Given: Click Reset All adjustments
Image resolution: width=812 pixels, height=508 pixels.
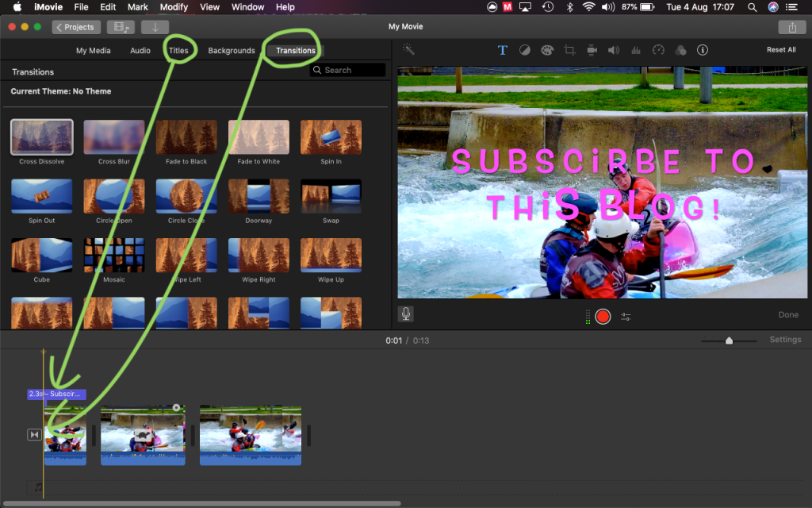Looking at the screenshot, I should (x=780, y=50).
